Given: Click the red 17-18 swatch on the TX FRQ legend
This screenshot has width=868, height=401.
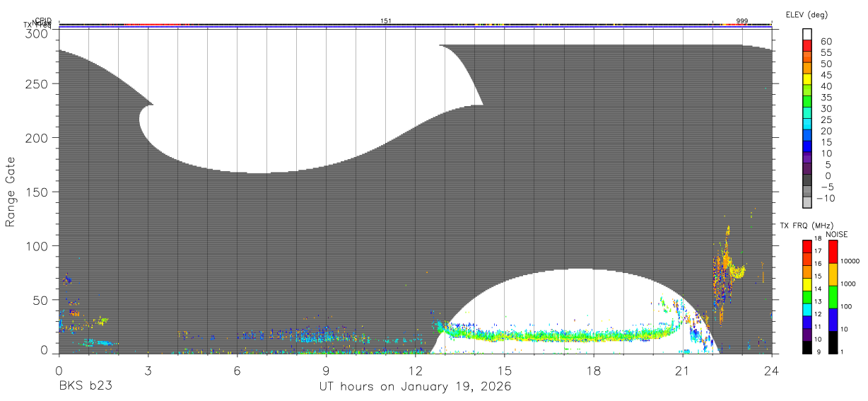Looking at the screenshot, I should pyautogui.click(x=807, y=247).
